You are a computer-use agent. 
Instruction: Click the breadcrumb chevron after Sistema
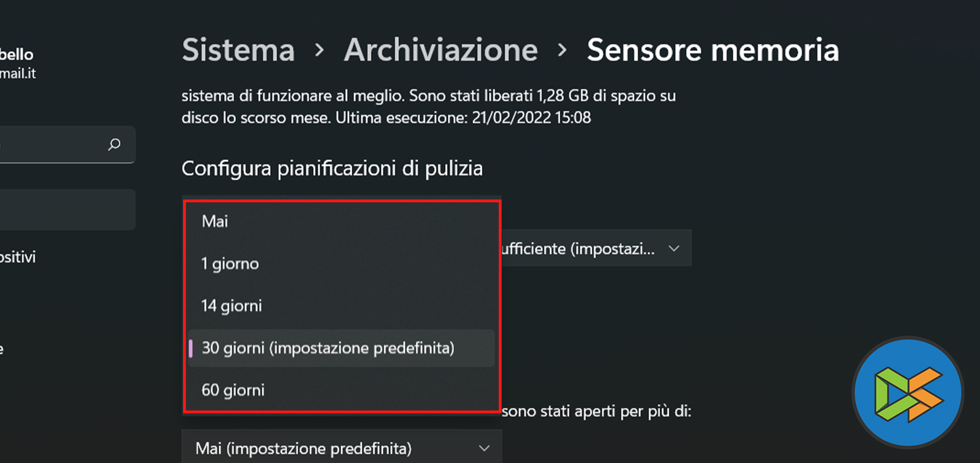(319, 50)
